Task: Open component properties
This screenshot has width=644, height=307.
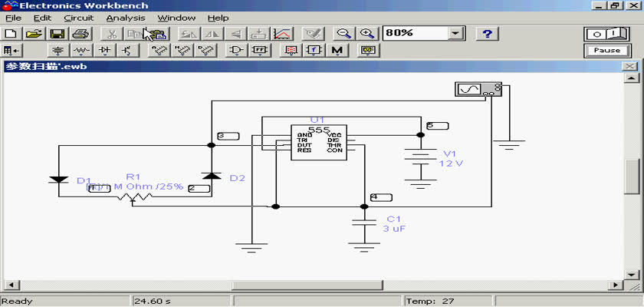Action: (x=314, y=33)
